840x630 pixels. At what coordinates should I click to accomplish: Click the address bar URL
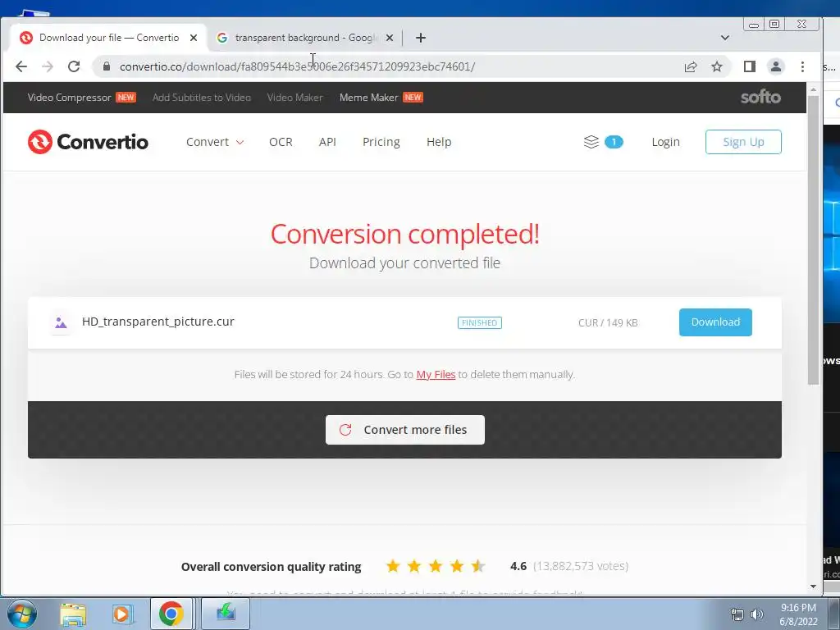point(297,66)
